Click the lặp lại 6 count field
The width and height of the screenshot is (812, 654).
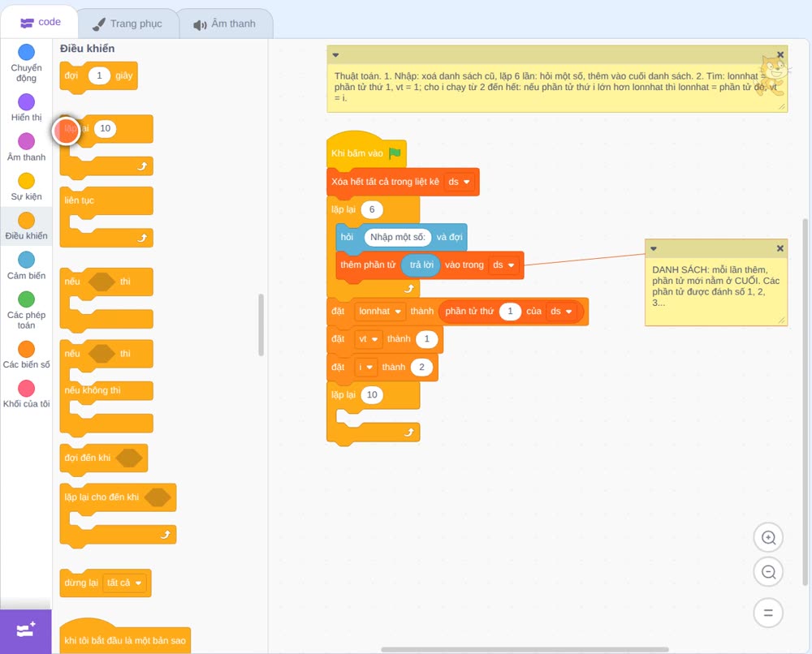tap(371, 209)
